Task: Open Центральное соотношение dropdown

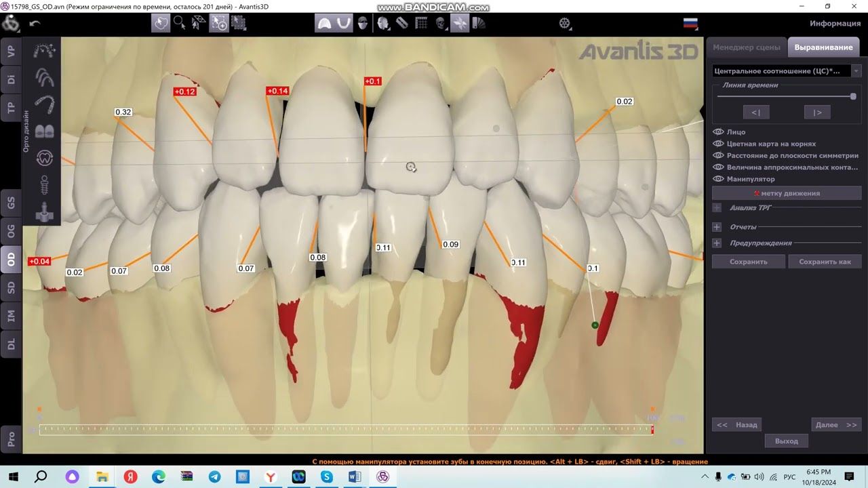Action: point(856,71)
